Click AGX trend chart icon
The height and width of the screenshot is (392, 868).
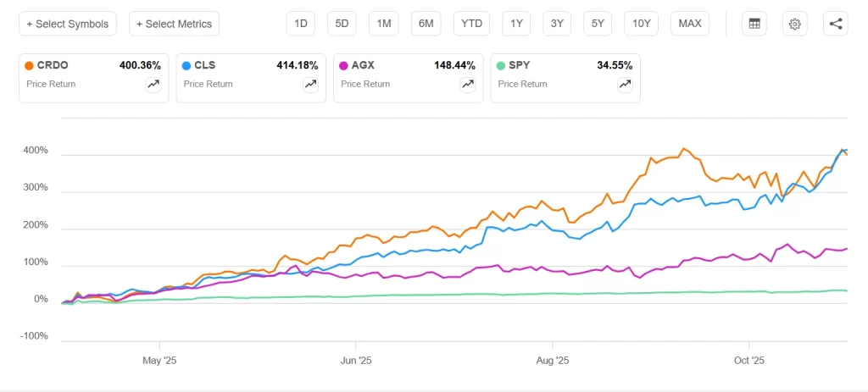click(x=468, y=84)
